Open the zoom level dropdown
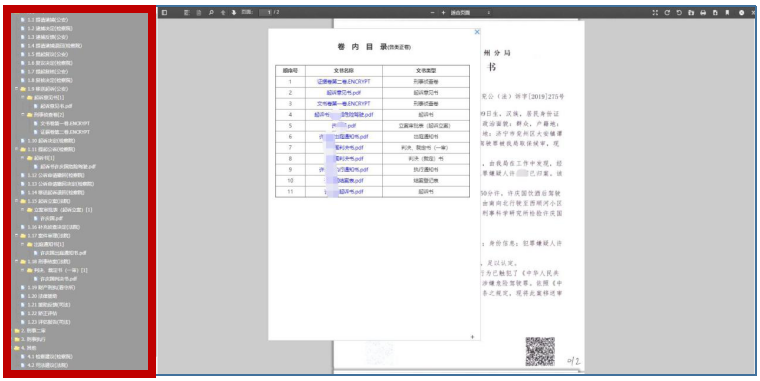The width and height of the screenshot is (760, 381). (470, 13)
